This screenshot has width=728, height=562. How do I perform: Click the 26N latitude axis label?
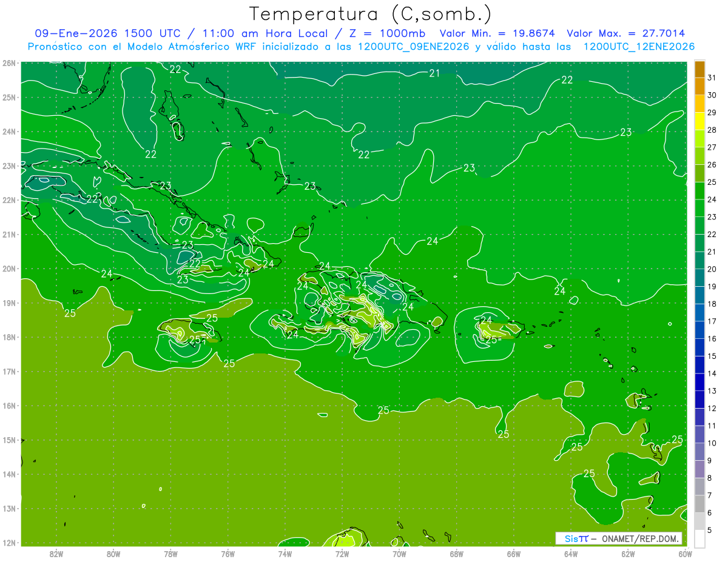point(9,63)
